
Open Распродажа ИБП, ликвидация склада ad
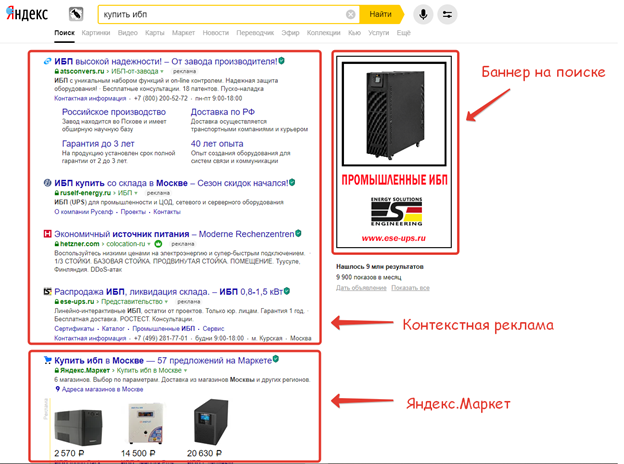[x=168, y=292]
